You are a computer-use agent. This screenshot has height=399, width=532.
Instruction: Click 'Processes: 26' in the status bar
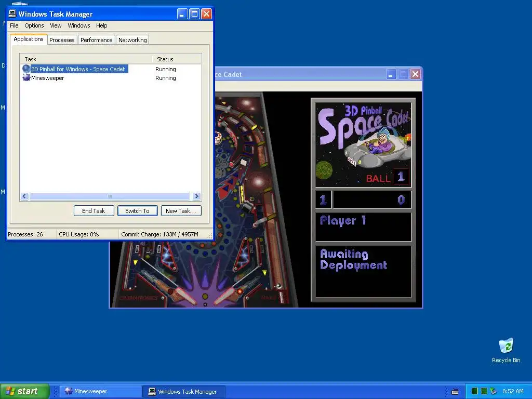25,234
